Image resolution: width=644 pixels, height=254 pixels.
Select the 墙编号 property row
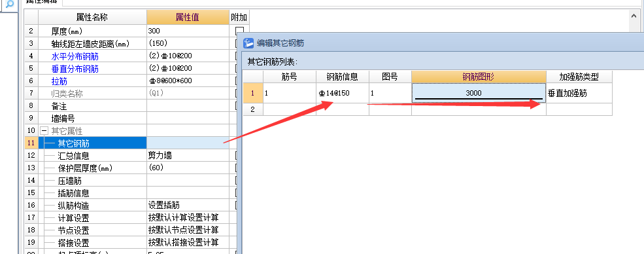pyautogui.click(x=92, y=118)
